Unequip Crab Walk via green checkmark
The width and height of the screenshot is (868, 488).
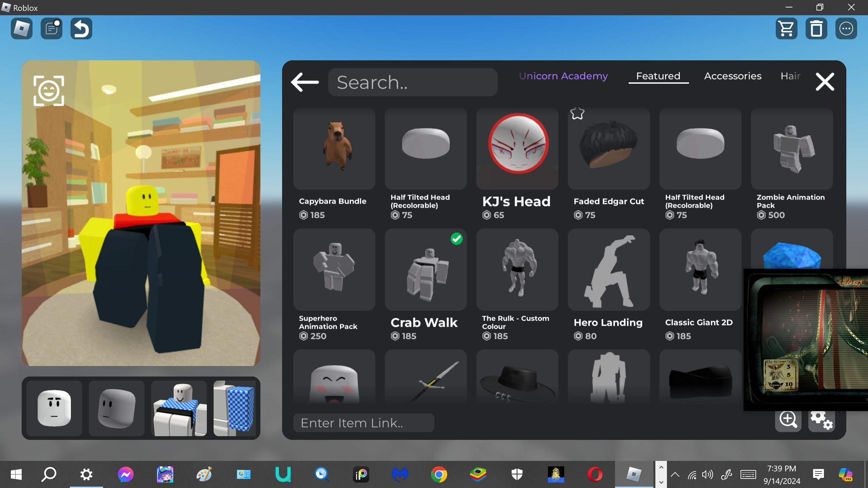click(x=456, y=239)
